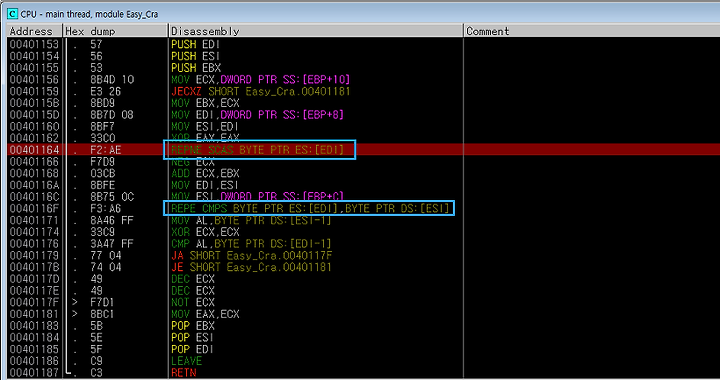Select the NEG ECX instruction

[x=193, y=162]
